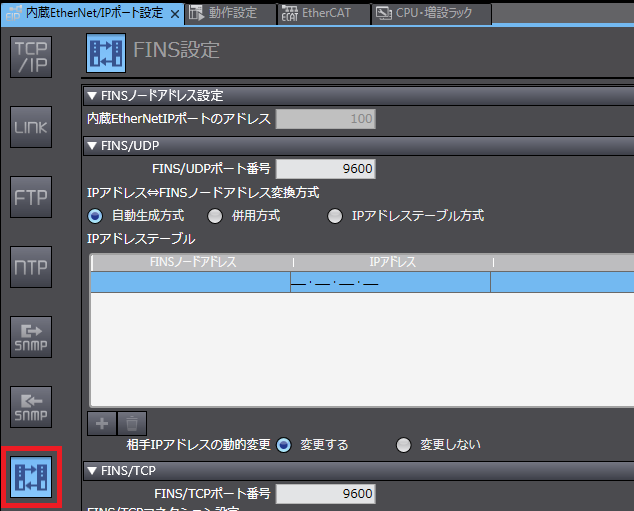Image resolution: width=634 pixels, height=511 pixels.
Task: Collapse the FINS/TCP section header
Action: [93, 470]
